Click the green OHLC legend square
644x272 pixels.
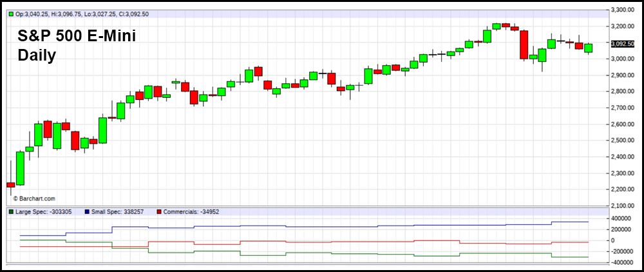coord(11,14)
